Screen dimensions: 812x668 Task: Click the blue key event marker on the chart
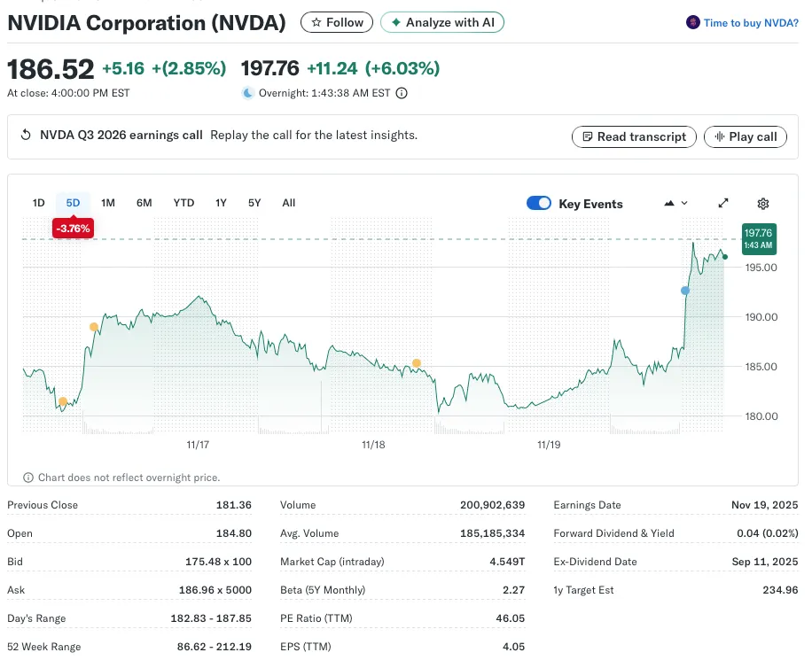[685, 291]
